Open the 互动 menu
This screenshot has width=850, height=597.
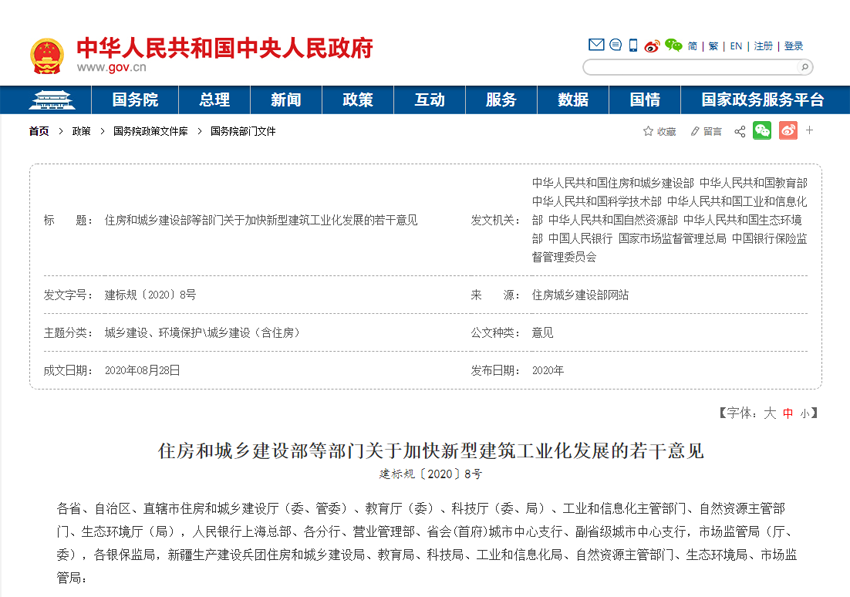pyautogui.click(x=429, y=100)
